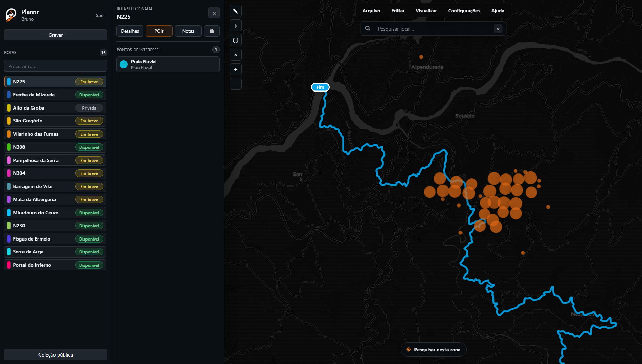Click the username Bruno under Plannr

tap(27, 19)
